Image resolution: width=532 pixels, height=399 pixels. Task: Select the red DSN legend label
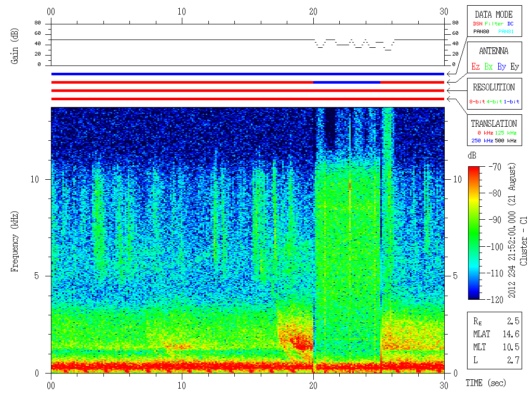(477, 24)
